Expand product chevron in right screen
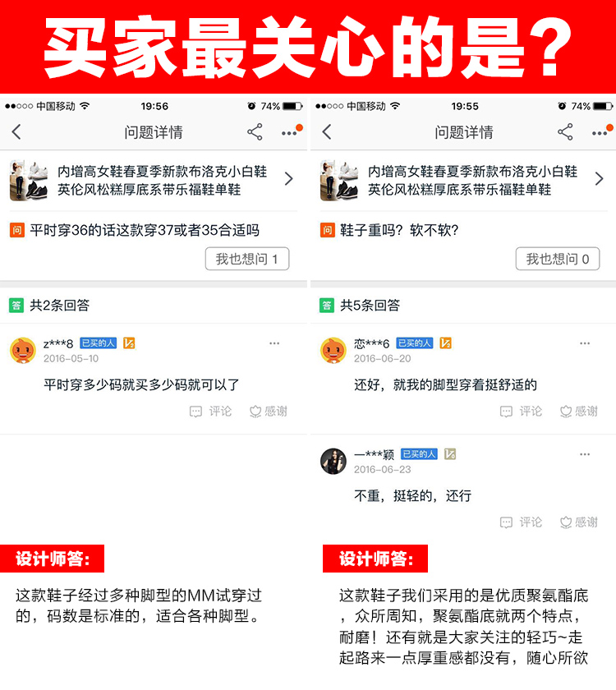616x690 pixels. (x=599, y=179)
